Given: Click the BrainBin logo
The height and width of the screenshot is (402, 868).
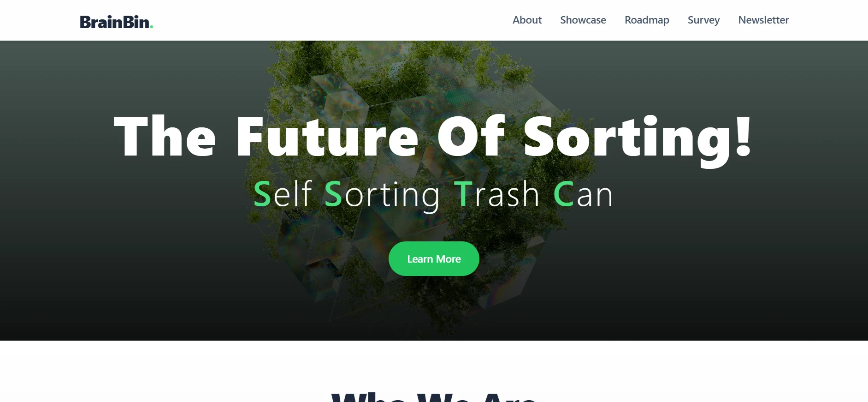Looking at the screenshot, I should click(x=116, y=22).
